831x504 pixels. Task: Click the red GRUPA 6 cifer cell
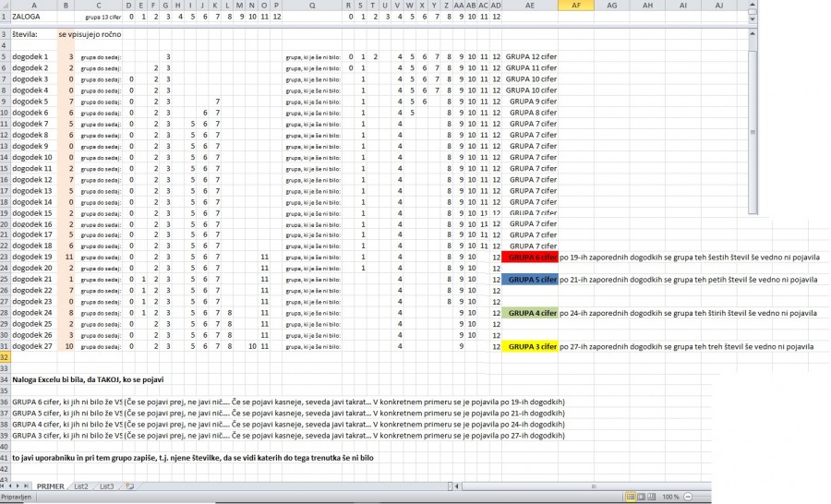pyautogui.click(x=530, y=256)
